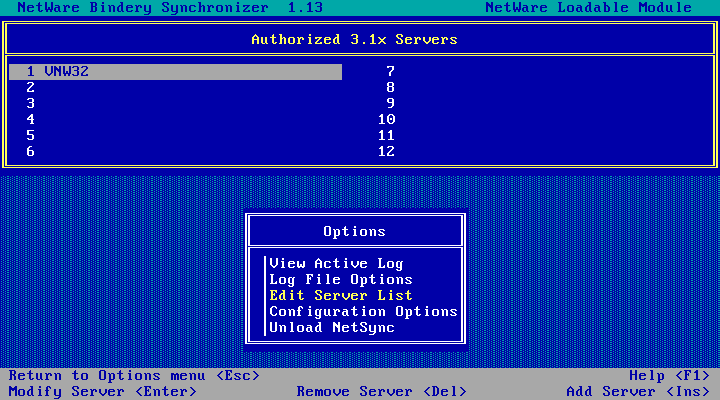Select empty server slot 9

(535, 104)
